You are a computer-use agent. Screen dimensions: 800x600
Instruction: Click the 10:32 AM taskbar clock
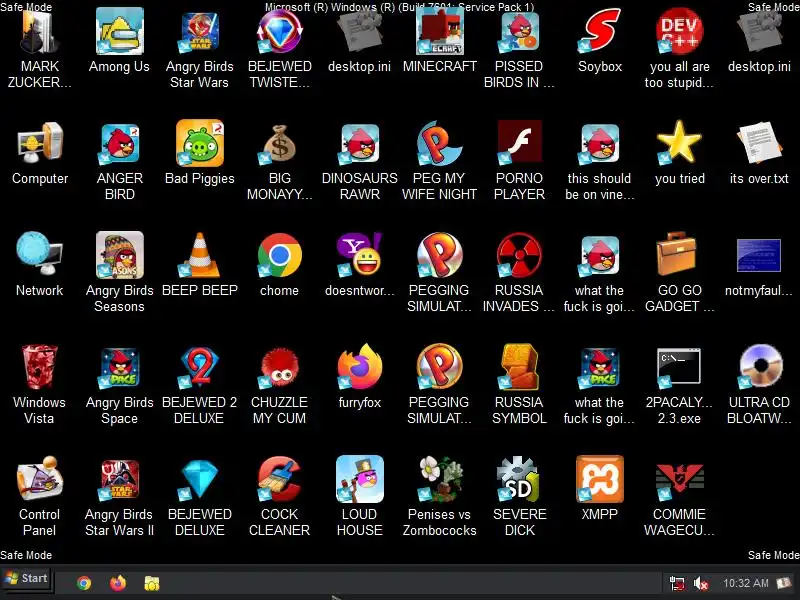[x=745, y=583]
